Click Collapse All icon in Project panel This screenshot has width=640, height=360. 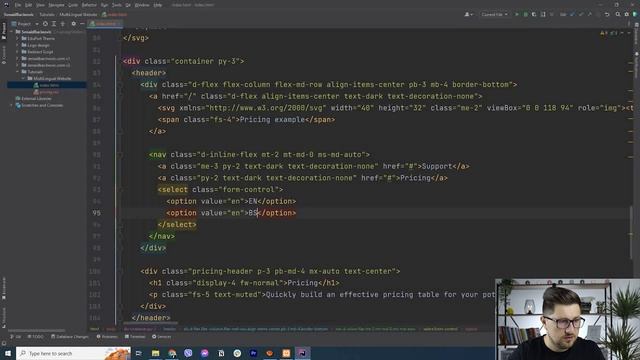(x=62, y=24)
